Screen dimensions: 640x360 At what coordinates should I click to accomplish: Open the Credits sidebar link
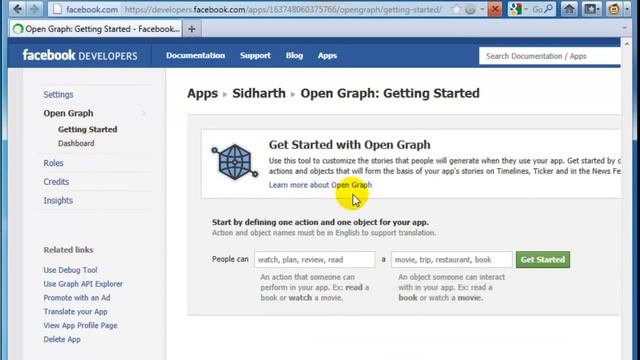[x=56, y=182]
